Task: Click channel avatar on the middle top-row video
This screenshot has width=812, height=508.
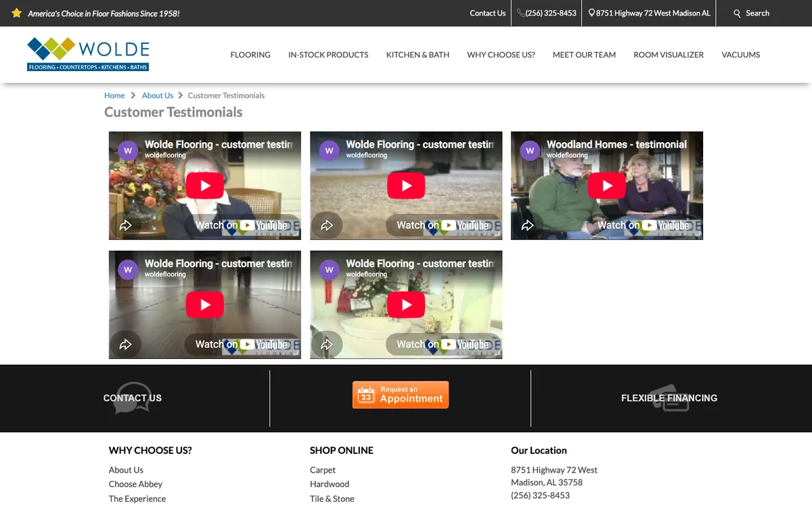Action: click(329, 150)
